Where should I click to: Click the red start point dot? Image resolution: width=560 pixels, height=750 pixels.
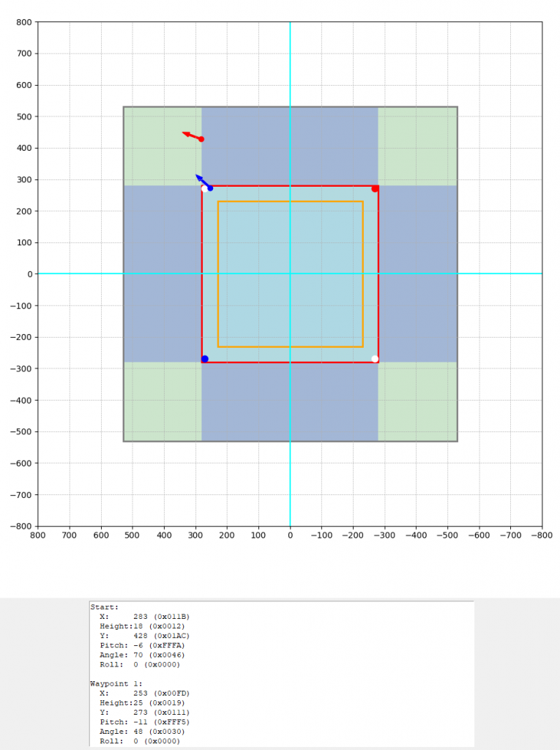tap(201, 139)
